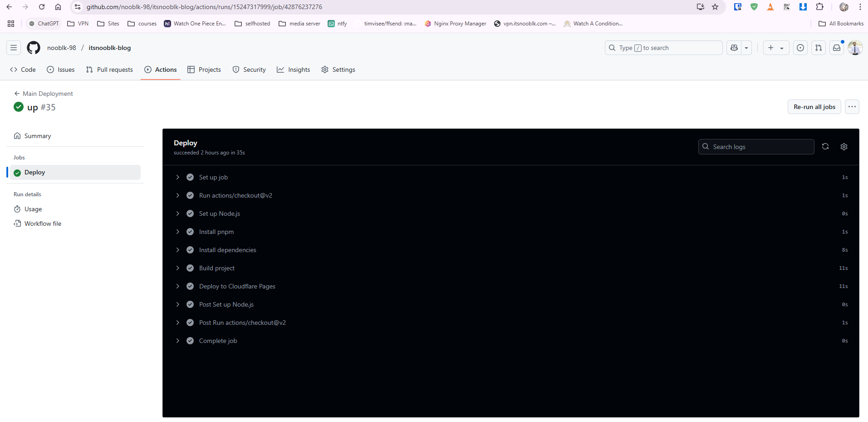
Task: Open the browser profile avatar in toolbar
Action: tap(844, 7)
